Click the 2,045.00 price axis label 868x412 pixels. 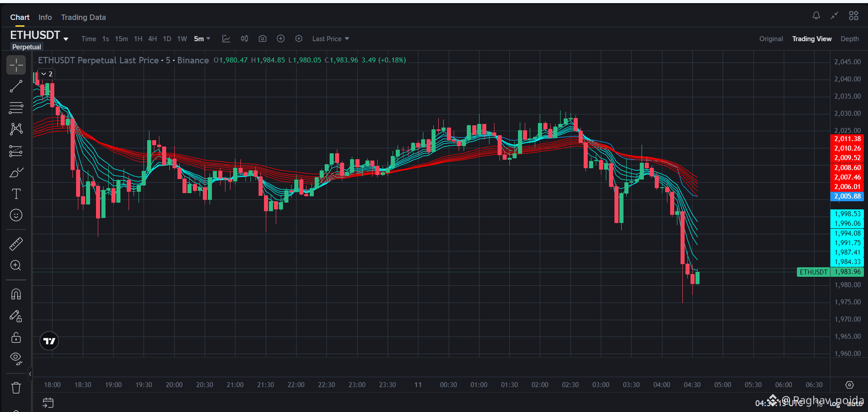(848, 62)
